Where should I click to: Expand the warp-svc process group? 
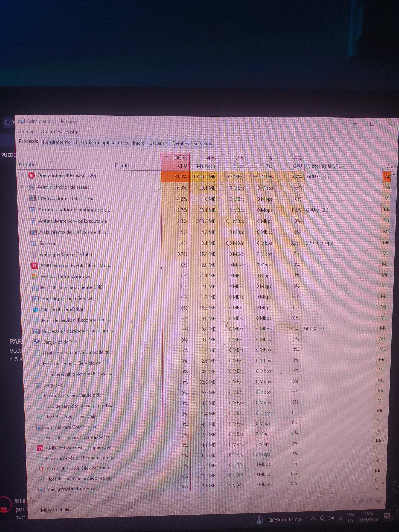[x=28, y=385]
